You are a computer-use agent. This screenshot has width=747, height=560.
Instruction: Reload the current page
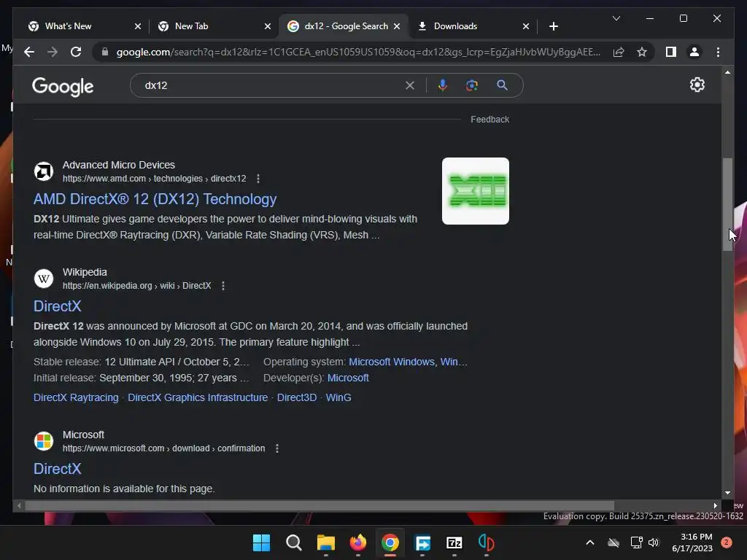(76, 52)
